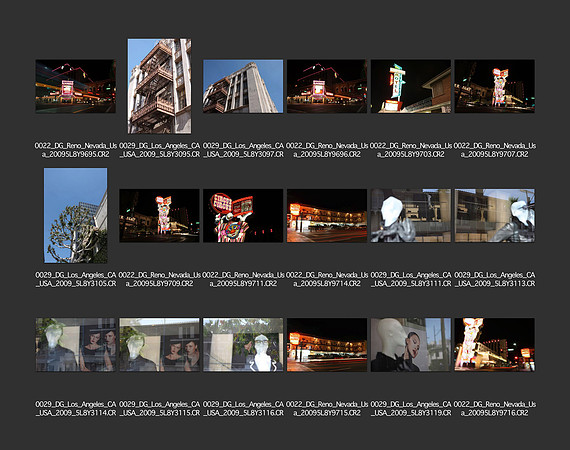Choose the mannequin with glasses thumbnail numbered 3116
Viewport: 570px width, 450px height.
(243, 345)
